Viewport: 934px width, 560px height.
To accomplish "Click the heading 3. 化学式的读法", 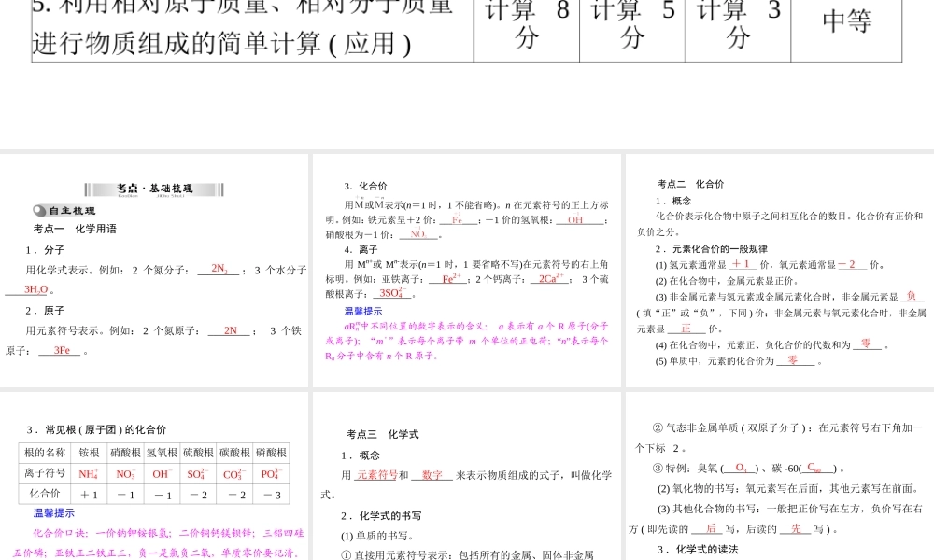I will pyautogui.click(x=698, y=550).
